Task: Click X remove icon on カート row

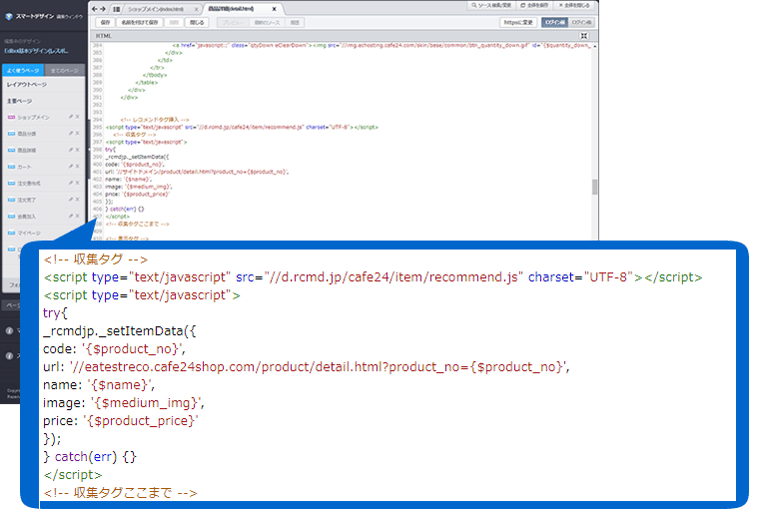Action: [x=77, y=166]
